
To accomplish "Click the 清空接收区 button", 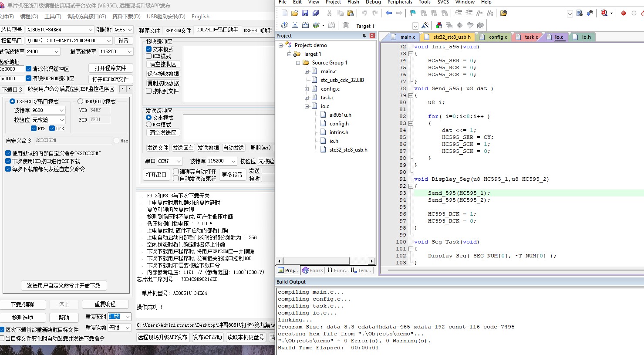I will click(x=163, y=64).
